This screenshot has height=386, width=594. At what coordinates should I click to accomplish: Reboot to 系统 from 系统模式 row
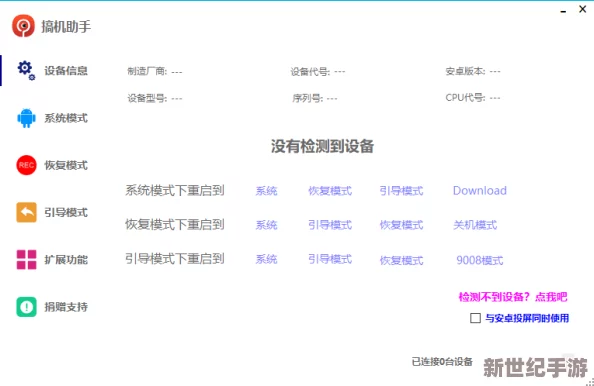coord(266,191)
